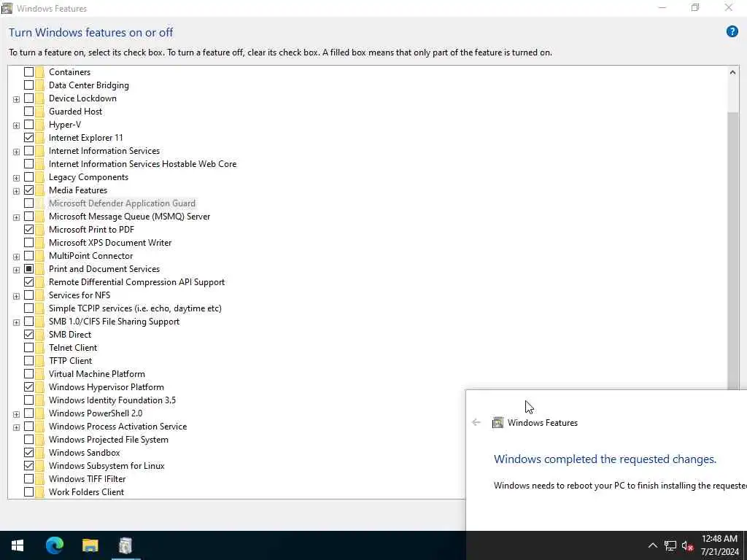Expand Windows Process Activation Service node
Image resolution: width=747 pixels, height=560 pixels.
coord(16,427)
